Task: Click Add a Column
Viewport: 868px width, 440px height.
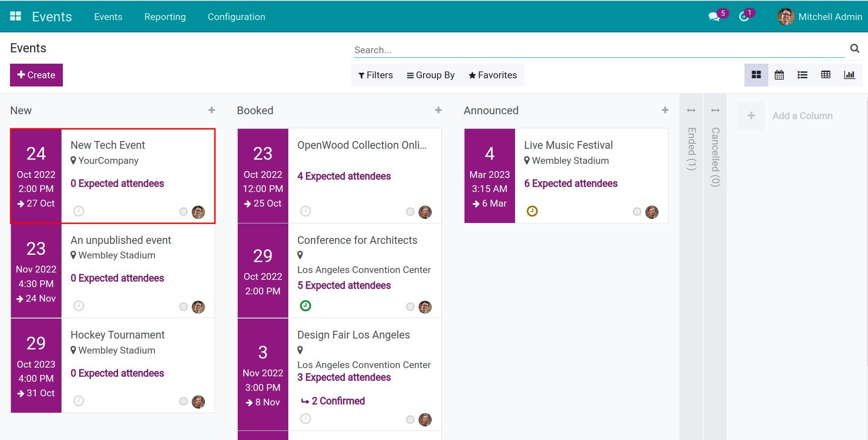Action: (802, 116)
